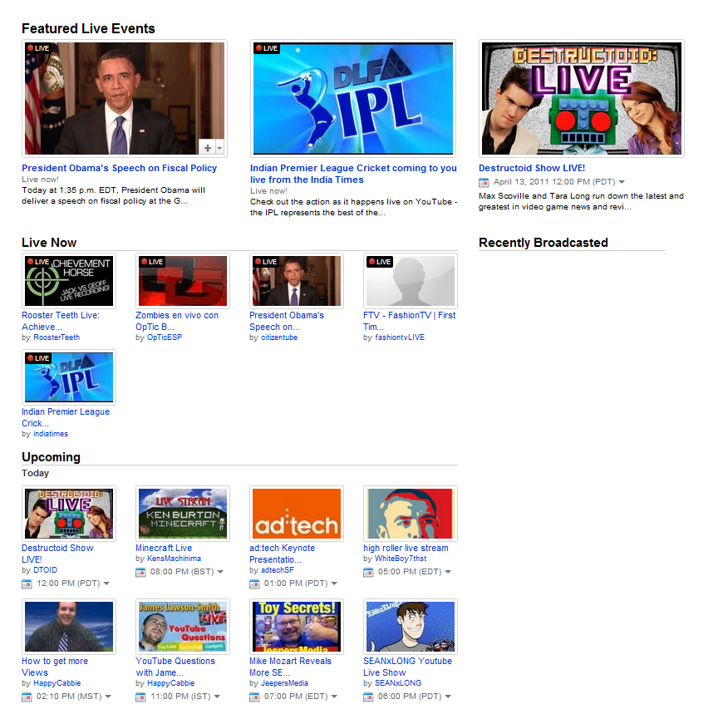Open Mike Mozart Reveals More SE... link
The height and width of the screenshot is (709, 728).
290,667
